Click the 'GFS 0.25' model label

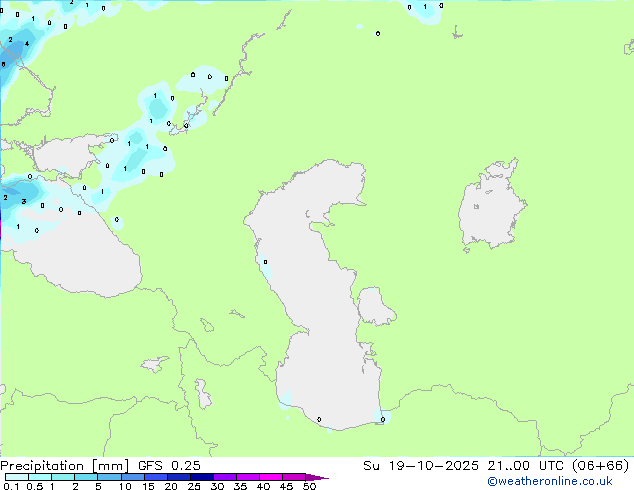(x=169, y=466)
